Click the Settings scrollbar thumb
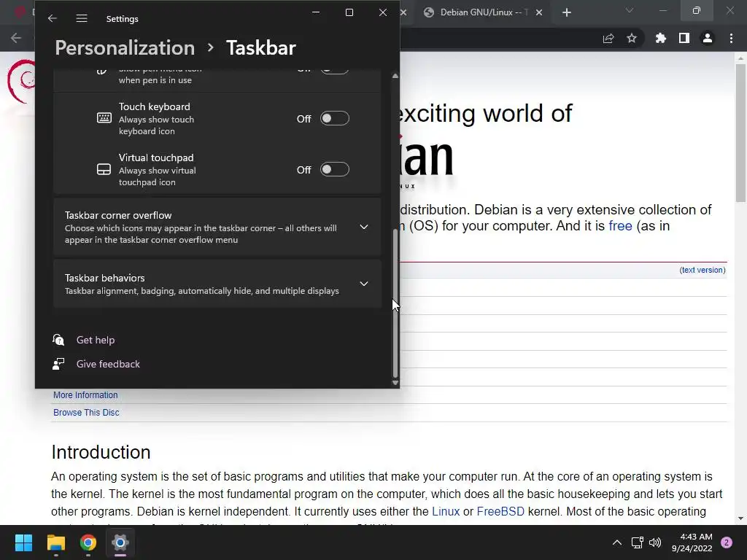The height and width of the screenshot is (560, 747). pos(395,303)
